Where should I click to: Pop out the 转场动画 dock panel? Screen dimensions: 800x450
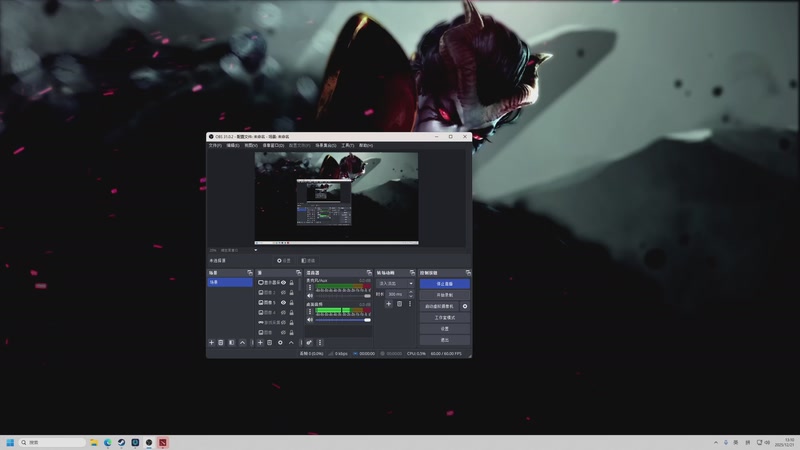pos(412,273)
